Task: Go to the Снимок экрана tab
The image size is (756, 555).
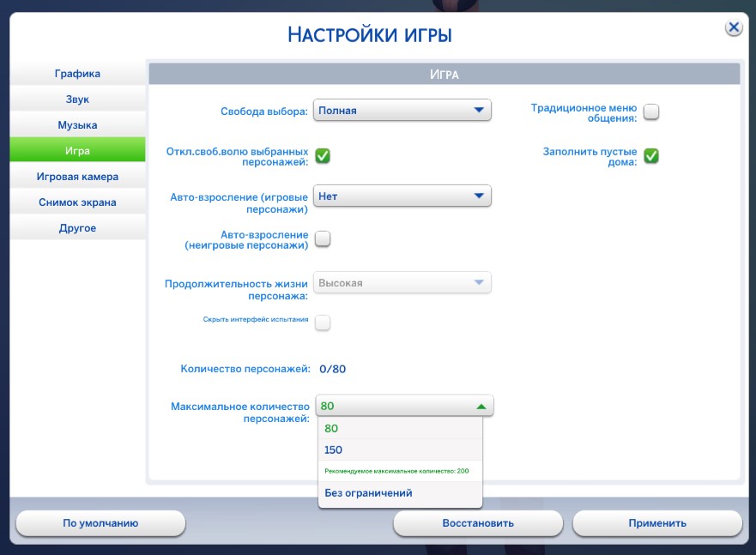Action: (77, 202)
